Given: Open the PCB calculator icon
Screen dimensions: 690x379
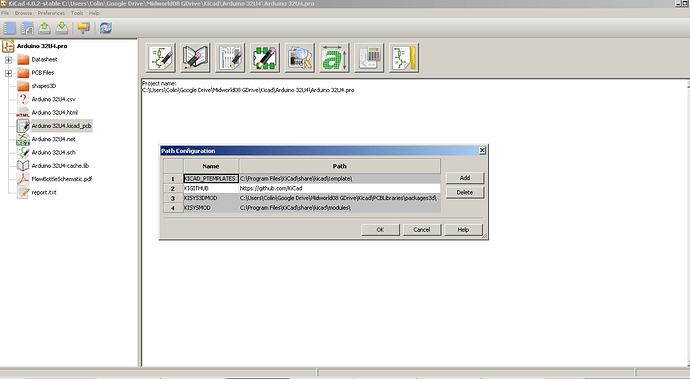Looking at the screenshot, I should pos(369,58).
